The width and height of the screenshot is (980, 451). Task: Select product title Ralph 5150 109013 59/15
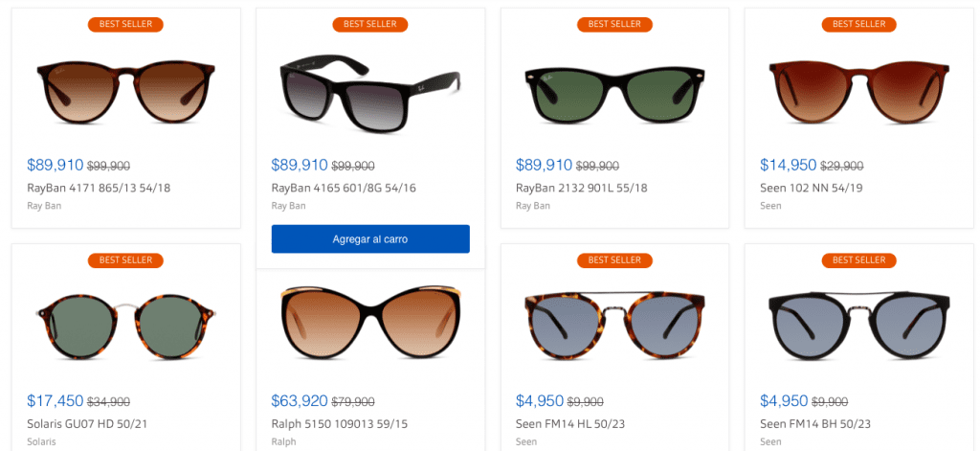(340, 423)
